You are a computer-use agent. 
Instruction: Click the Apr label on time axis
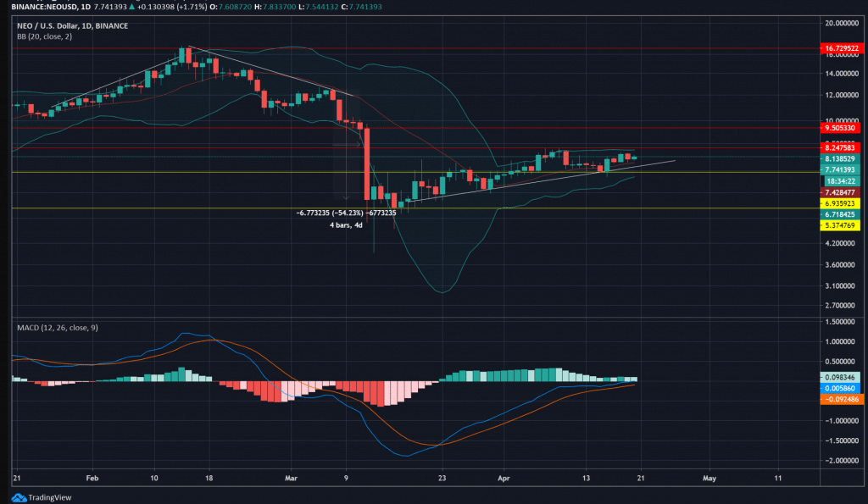[504, 478]
